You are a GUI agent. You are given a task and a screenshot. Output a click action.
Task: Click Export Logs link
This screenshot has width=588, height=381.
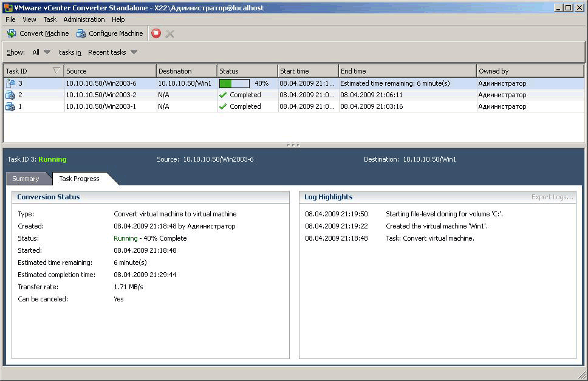[552, 197]
